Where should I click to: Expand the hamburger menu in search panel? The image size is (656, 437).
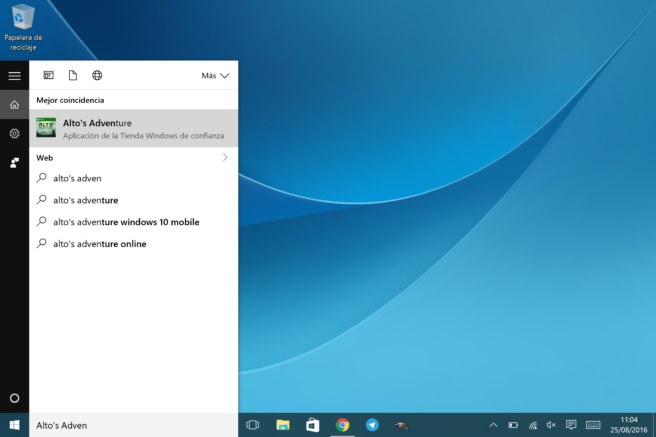click(15, 76)
